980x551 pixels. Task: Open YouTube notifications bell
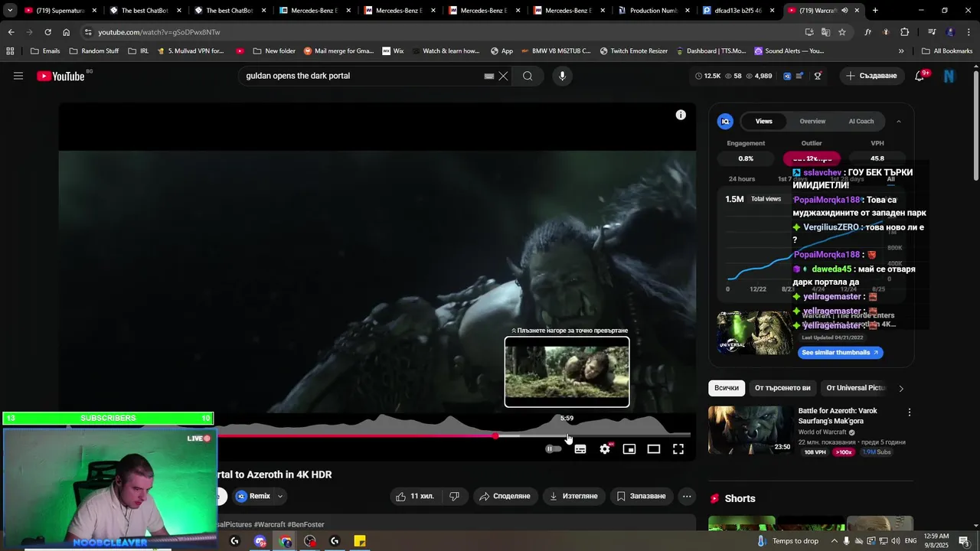(x=920, y=76)
